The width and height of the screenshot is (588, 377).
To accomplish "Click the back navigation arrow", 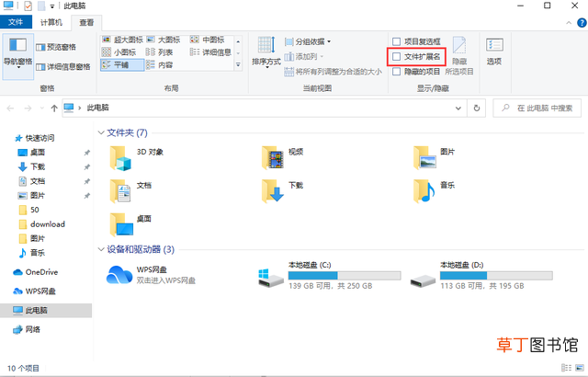I will pos(10,109).
